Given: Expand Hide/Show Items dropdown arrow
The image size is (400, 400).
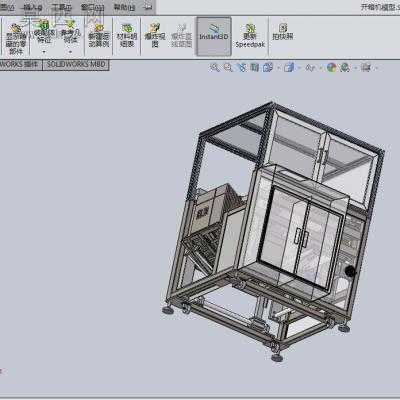Looking at the screenshot, I should pos(321,68).
